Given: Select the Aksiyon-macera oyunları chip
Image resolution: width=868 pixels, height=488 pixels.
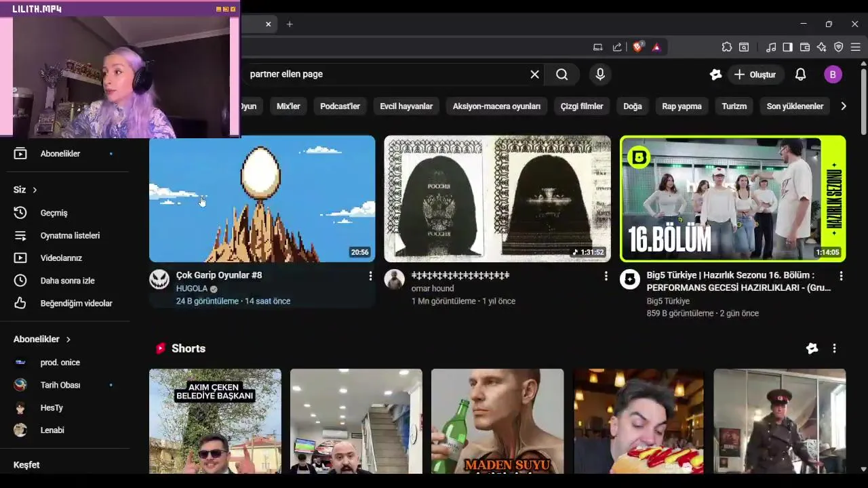Looking at the screenshot, I should click(x=496, y=106).
